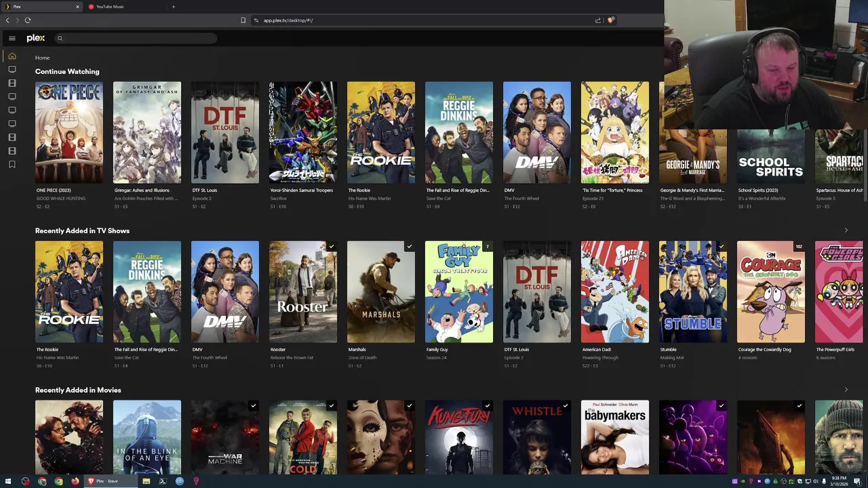The image size is (868, 488).
Task: Click the search magnifier icon
Action: point(60,39)
